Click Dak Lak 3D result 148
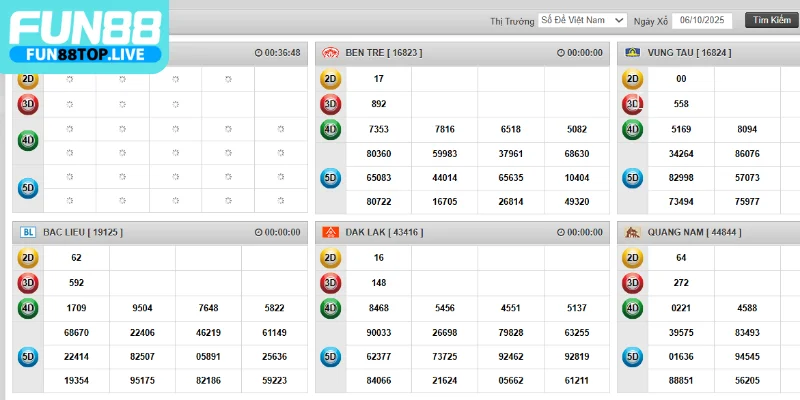Viewport: 800px width, 400px height. (379, 283)
